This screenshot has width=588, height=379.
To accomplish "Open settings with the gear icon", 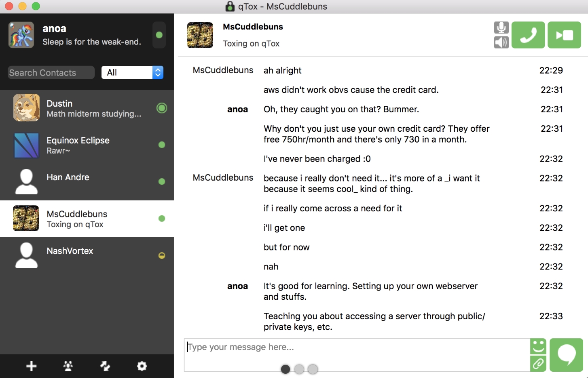I will (x=142, y=366).
